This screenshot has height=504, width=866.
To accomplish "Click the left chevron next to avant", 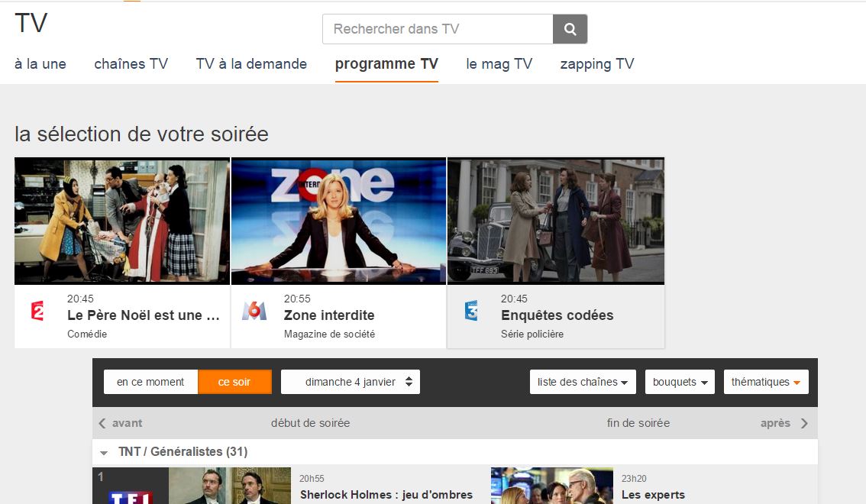I will [x=102, y=423].
